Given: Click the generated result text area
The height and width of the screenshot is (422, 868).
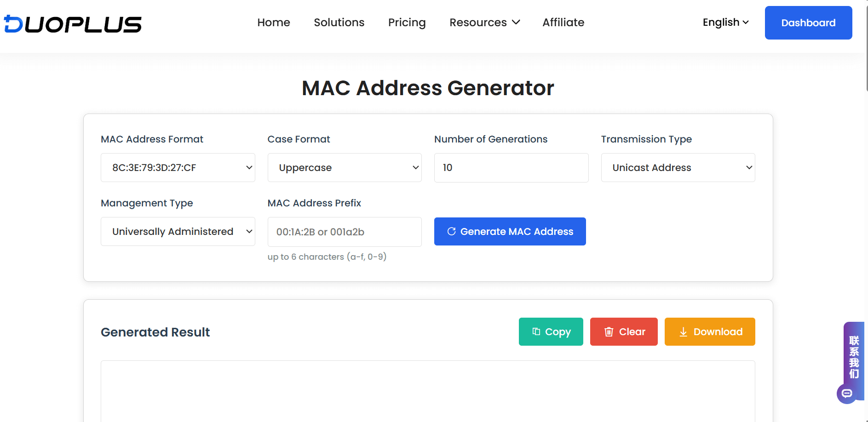Looking at the screenshot, I should [x=428, y=391].
